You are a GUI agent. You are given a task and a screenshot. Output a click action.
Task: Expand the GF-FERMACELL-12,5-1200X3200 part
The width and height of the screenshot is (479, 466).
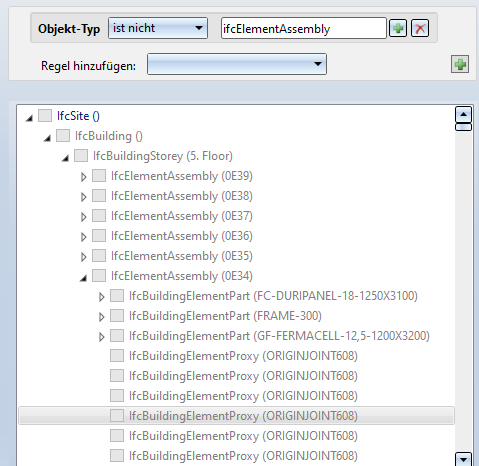point(101,337)
